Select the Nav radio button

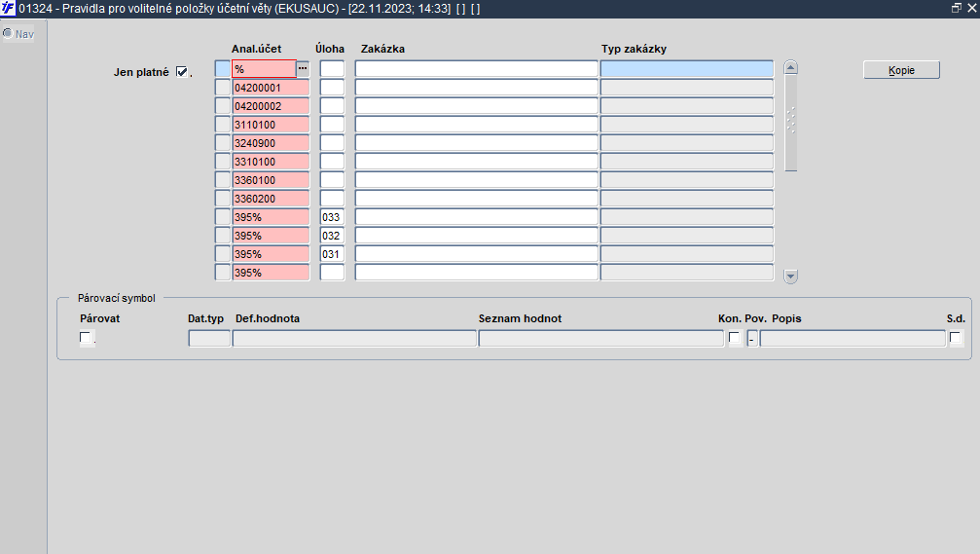click(x=8, y=33)
